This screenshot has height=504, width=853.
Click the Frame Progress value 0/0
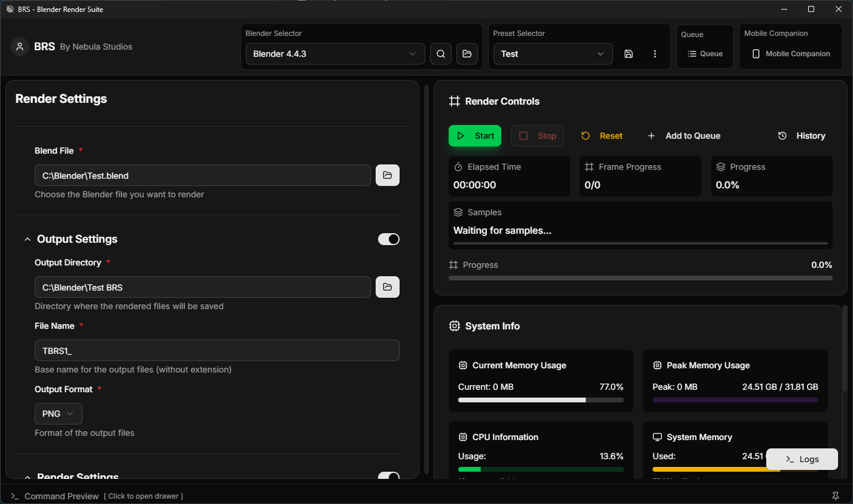pyautogui.click(x=592, y=185)
